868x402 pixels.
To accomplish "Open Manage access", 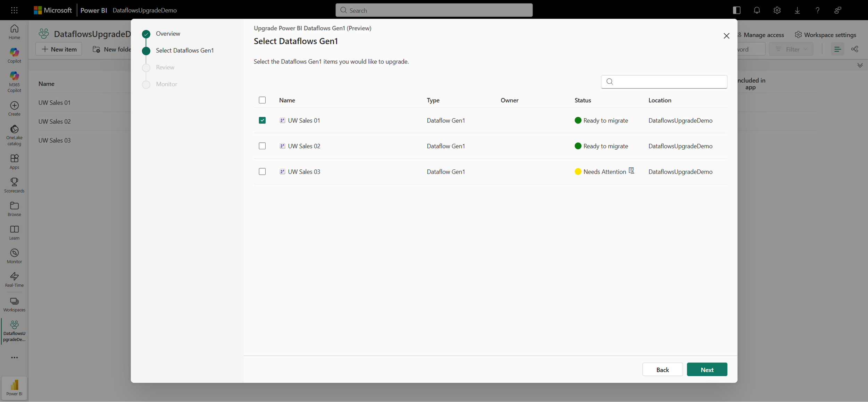I will tap(760, 35).
